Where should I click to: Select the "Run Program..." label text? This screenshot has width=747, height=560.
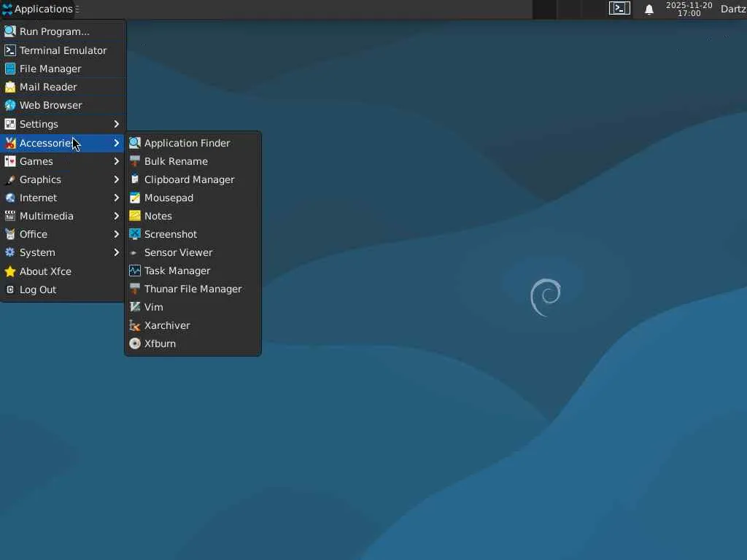coord(54,31)
